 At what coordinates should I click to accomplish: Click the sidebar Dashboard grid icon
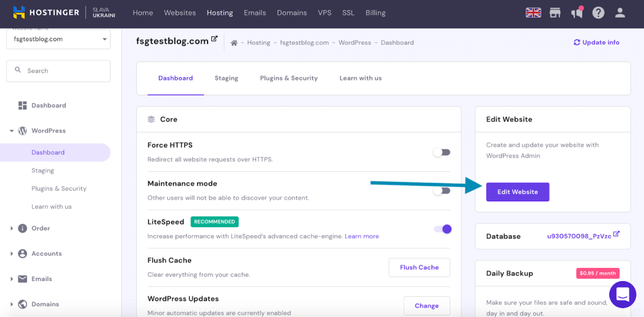click(x=22, y=106)
